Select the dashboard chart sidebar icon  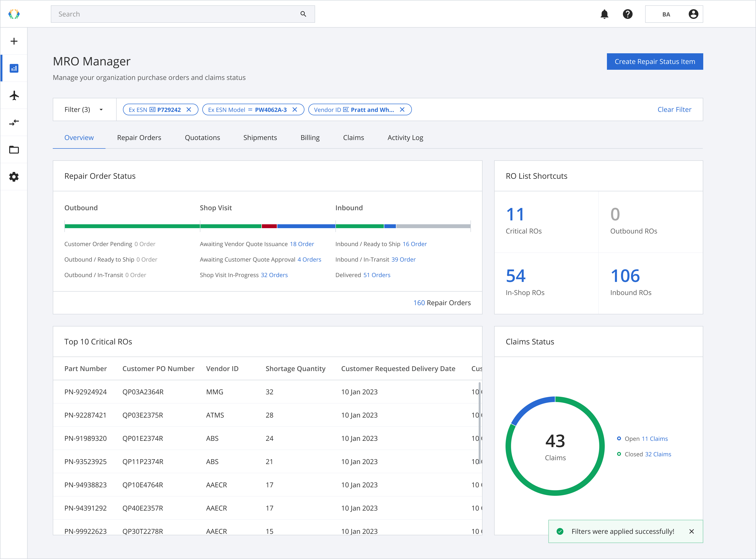point(14,68)
